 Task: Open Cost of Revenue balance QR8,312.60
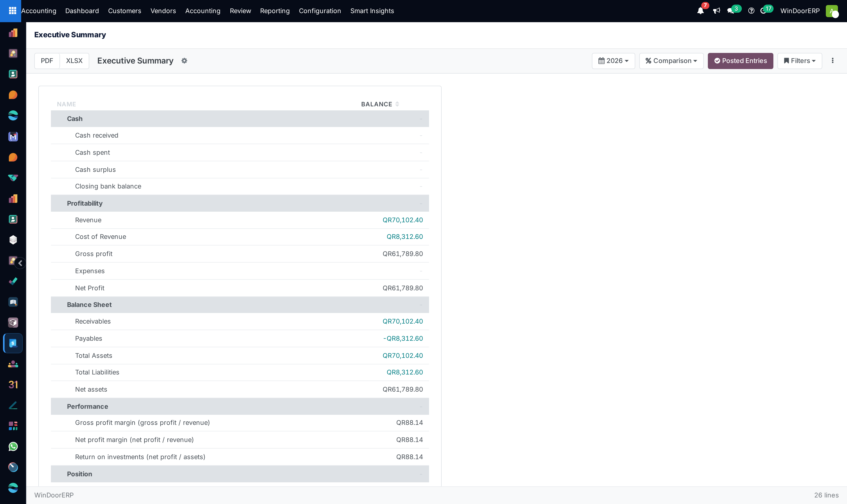pyautogui.click(x=405, y=237)
